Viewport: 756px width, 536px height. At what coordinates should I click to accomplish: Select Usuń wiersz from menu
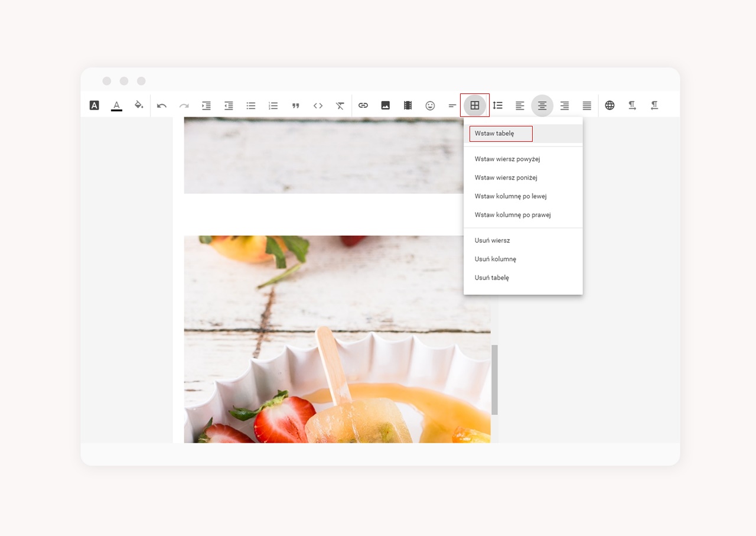523,241
